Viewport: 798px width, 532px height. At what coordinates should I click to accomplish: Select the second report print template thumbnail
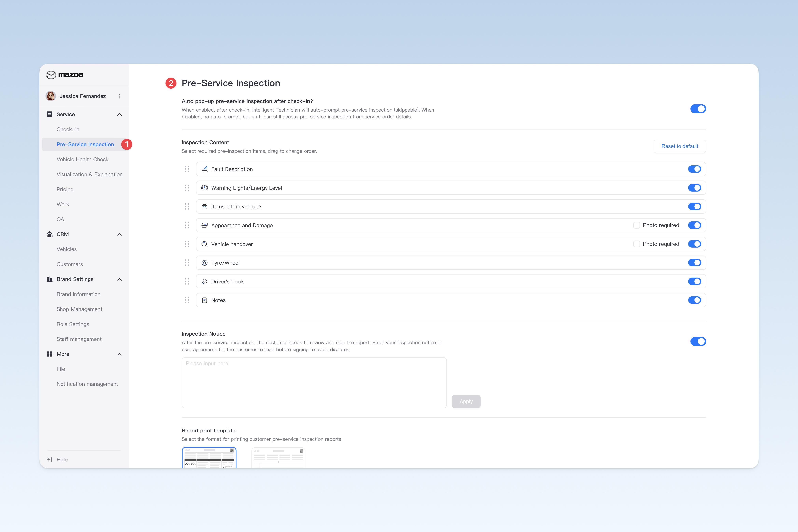(278, 458)
